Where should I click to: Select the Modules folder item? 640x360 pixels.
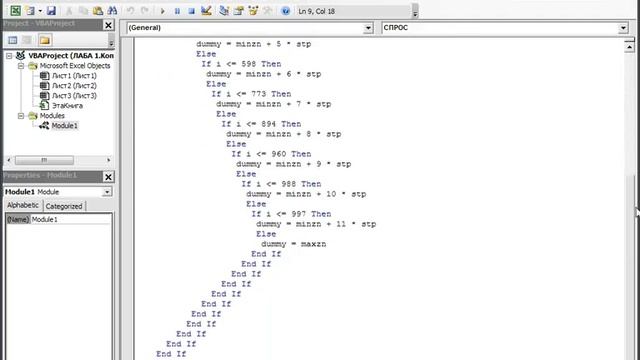[x=52, y=116]
